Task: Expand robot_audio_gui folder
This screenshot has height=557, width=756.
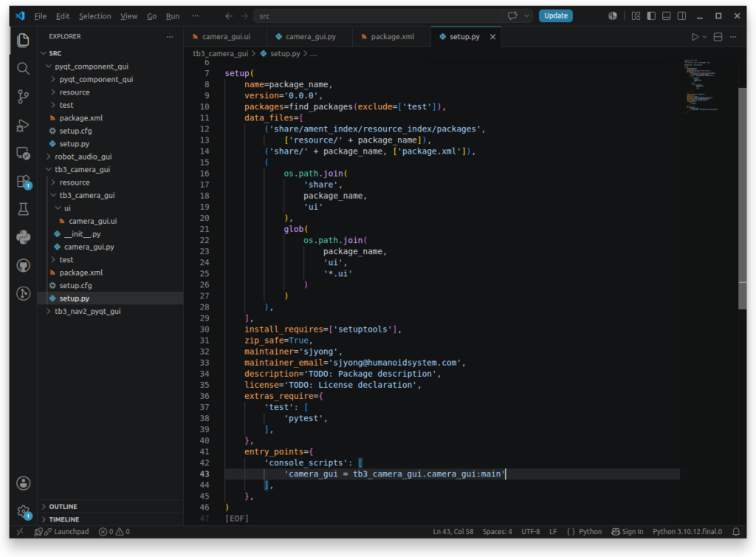Action: (49, 157)
